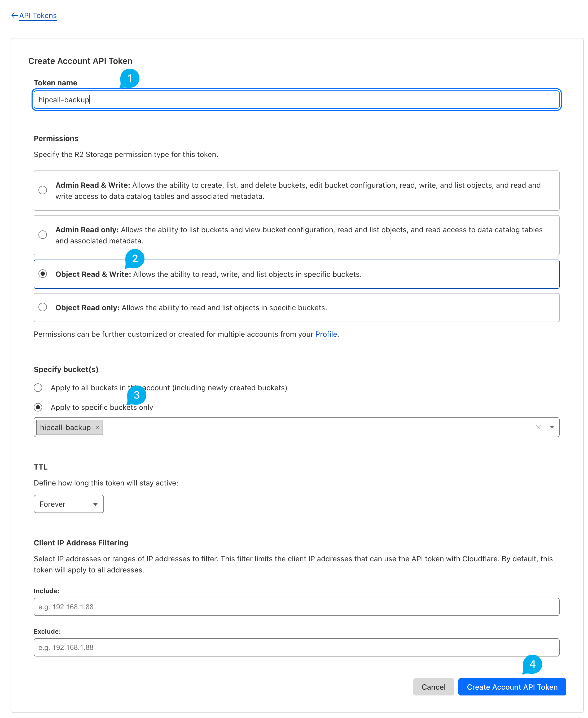Cancel token creation
Screen dimensions: 588x718
[x=433, y=687]
